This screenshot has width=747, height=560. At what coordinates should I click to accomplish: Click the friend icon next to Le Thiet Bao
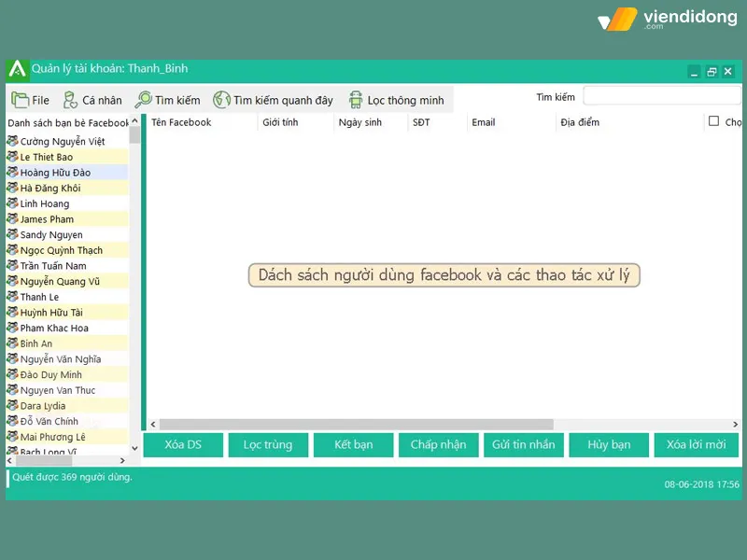(12, 157)
